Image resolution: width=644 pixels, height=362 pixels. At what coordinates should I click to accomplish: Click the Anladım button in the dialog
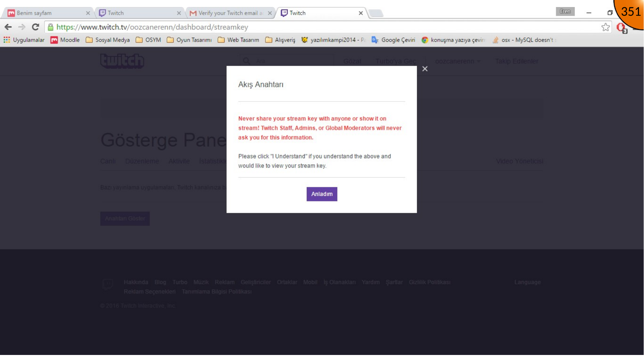click(322, 194)
